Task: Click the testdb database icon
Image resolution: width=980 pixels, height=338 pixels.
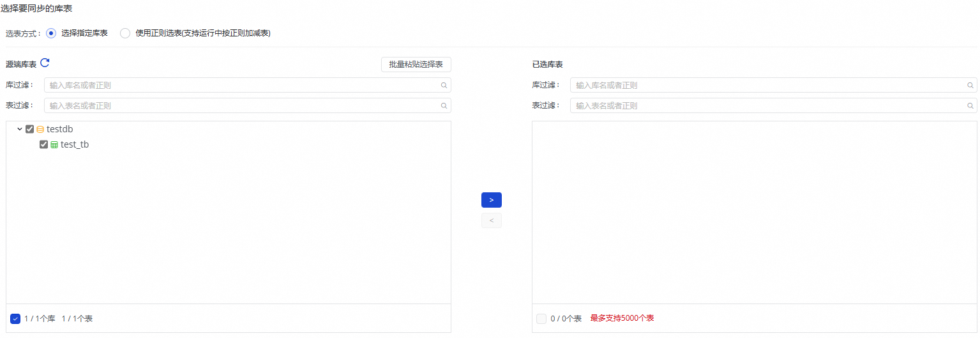Action: pos(40,129)
